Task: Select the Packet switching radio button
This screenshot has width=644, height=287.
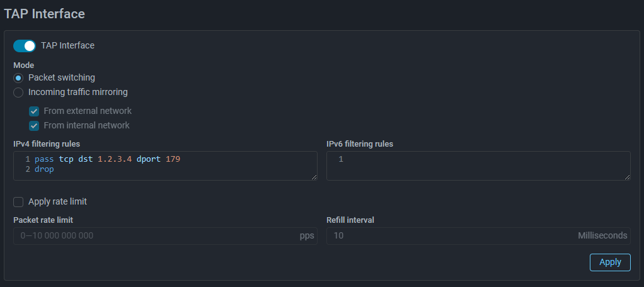Action: [x=18, y=78]
